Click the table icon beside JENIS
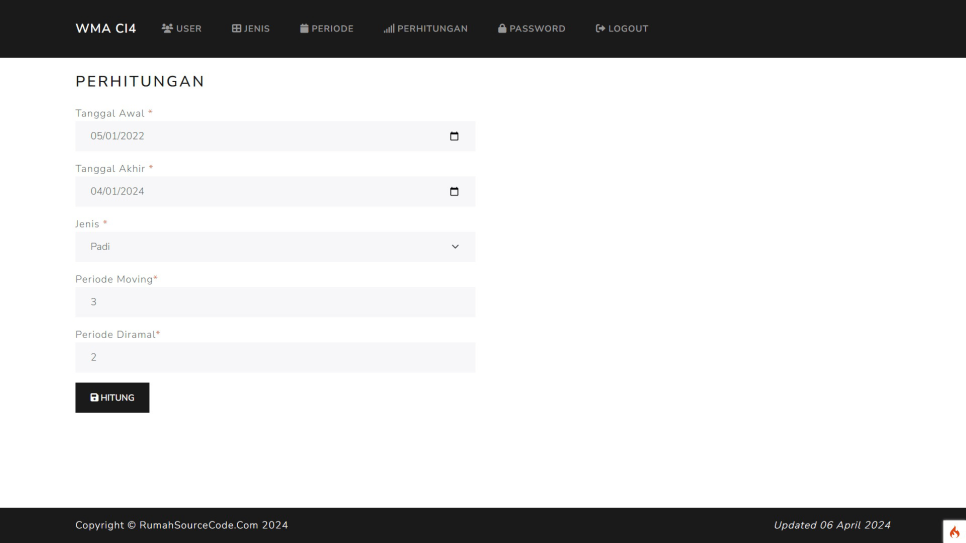The width and height of the screenshot is (966, 543). (x=237, y=29)
